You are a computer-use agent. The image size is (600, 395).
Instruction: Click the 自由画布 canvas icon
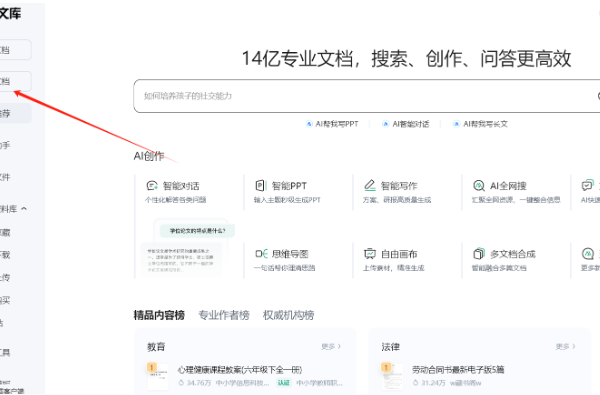click(x=370, y=254)
